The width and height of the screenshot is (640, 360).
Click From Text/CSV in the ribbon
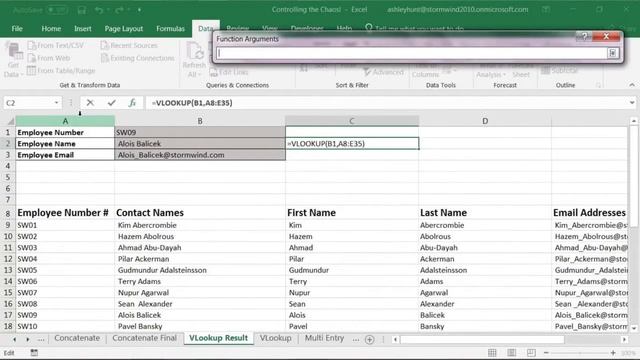point(56,45)
